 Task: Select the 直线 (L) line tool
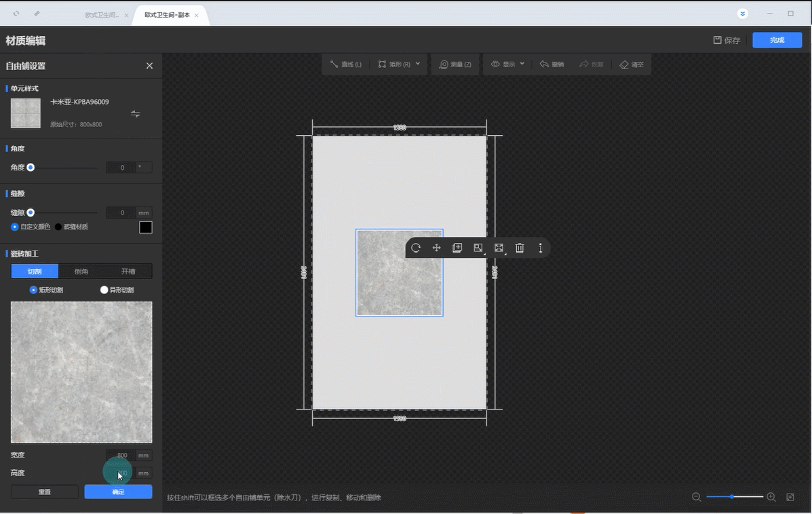coord(345,65)
